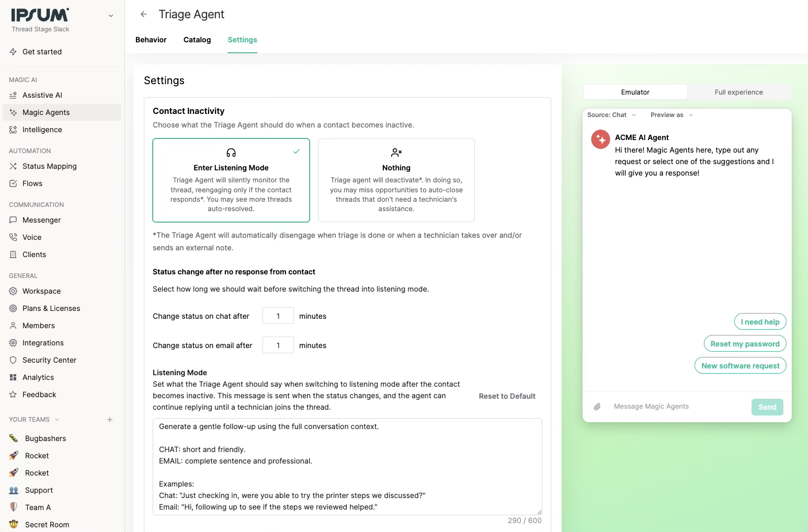Screen dimensions: 808x532
Task: Click the Analytics grid icon
Action: point(13,377)
